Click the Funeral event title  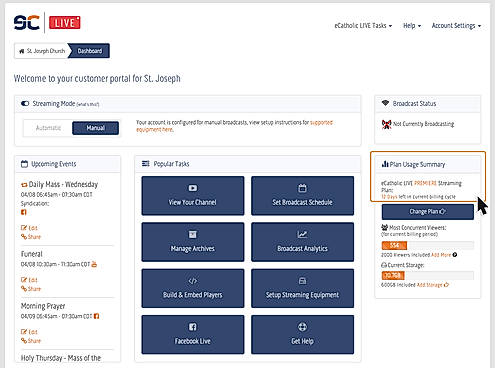pyautogui.click(x=32, y=254)
